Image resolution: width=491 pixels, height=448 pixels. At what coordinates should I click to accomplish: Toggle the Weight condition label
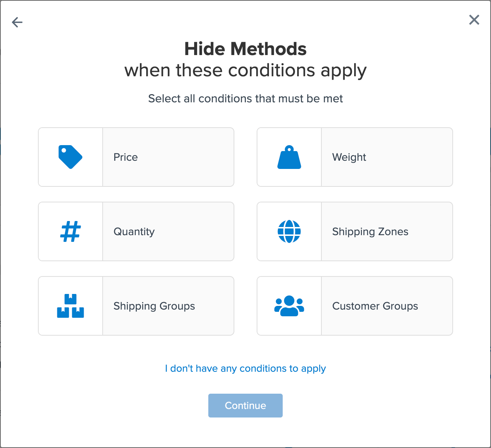pyautogui.click(x=349, y=157)
